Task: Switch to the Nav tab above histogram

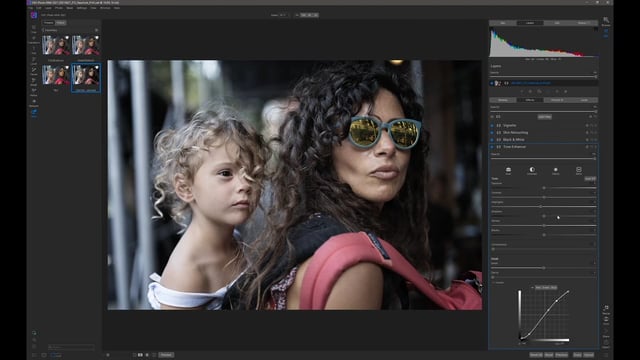Action: point(503,23)
